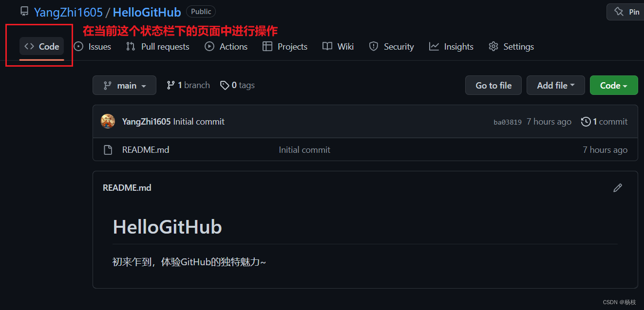The image size is (644, 310).
Task: Click the YangZhi1605 avatar image
Action: point(108,122)
